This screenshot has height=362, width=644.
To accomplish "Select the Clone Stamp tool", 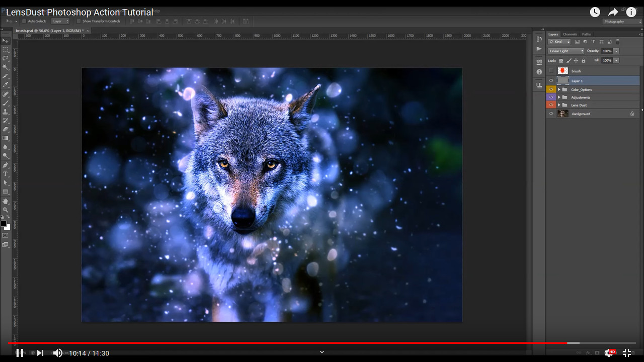I will 6,112.
